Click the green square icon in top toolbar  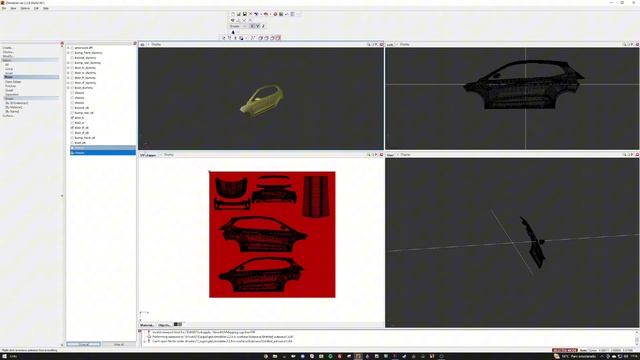click(281, 14)
